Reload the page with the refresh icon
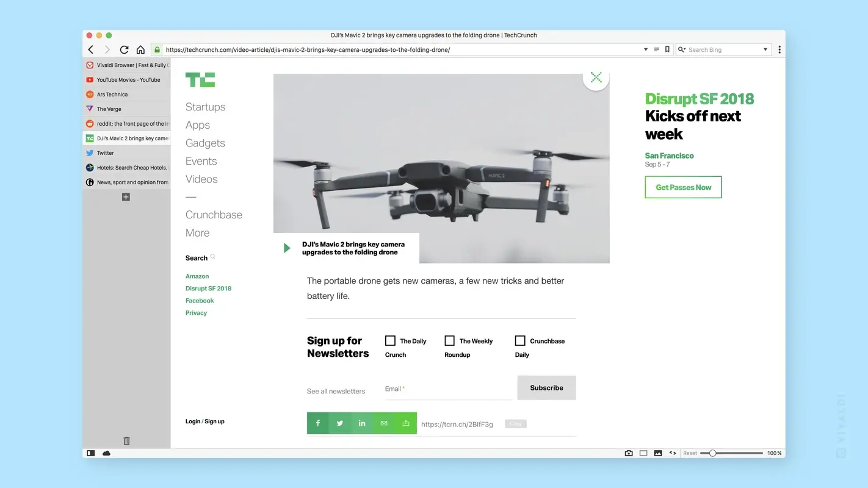The height and width of the screenshot is (488, 868). click(x=124, y=50)
